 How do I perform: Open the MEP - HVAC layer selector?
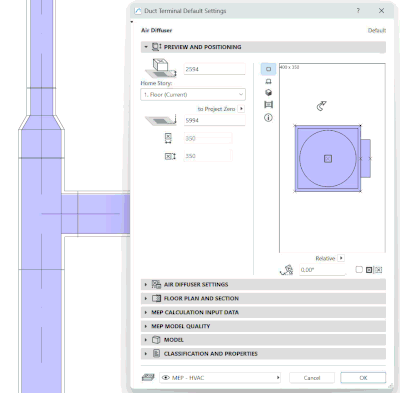(220, 378)
